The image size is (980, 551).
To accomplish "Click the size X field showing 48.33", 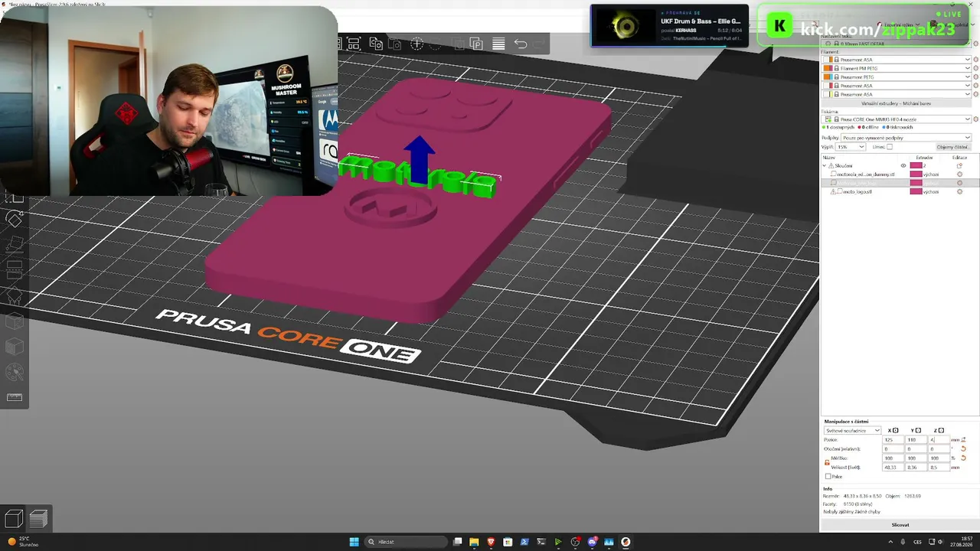I will coord(893,467).
